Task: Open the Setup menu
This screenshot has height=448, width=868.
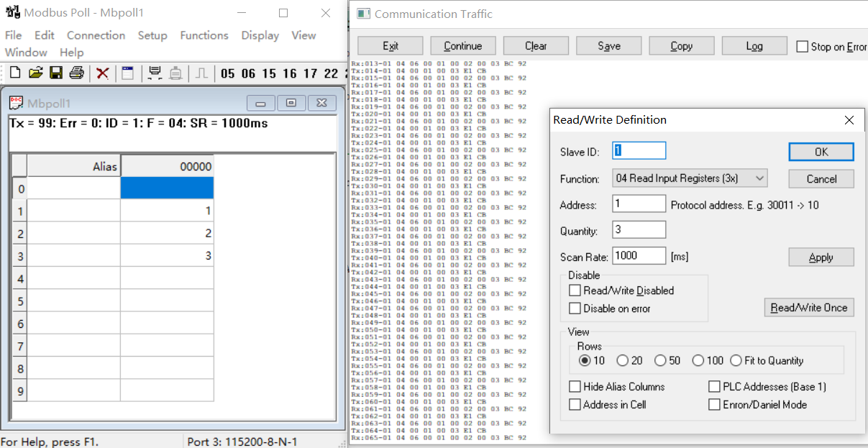Action: coord(152,35)
